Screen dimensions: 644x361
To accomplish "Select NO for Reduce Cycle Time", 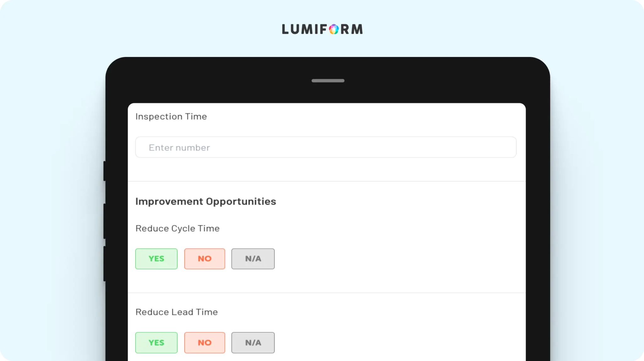I will (205, 259).
